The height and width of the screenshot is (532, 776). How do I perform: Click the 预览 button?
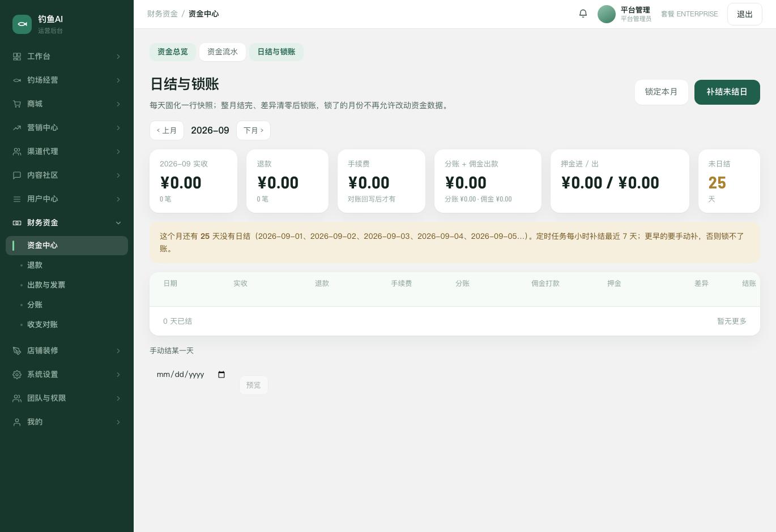click(x=254, y=385)
